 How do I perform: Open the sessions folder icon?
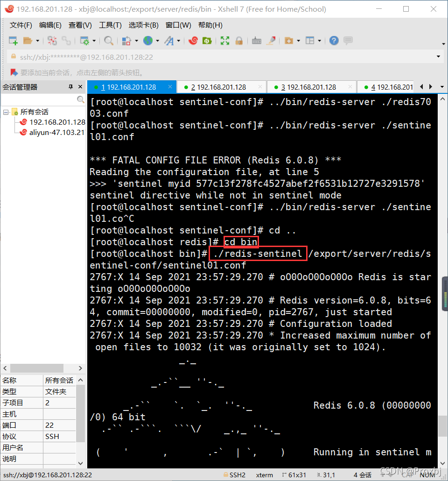click(28, 41)
